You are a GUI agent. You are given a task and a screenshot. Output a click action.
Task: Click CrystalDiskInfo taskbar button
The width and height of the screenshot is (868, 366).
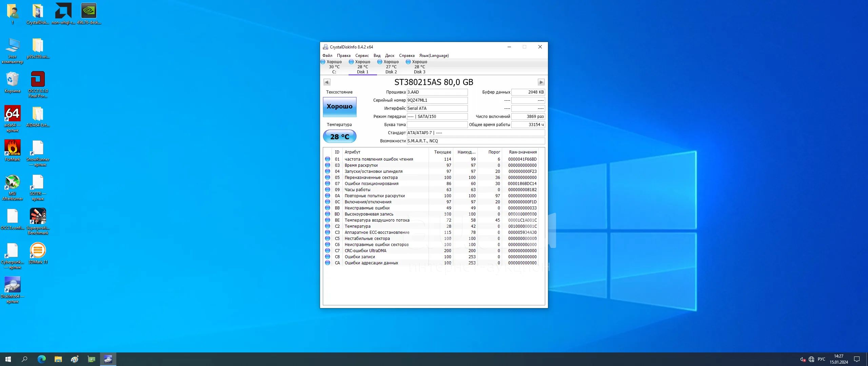coord(108,359)
